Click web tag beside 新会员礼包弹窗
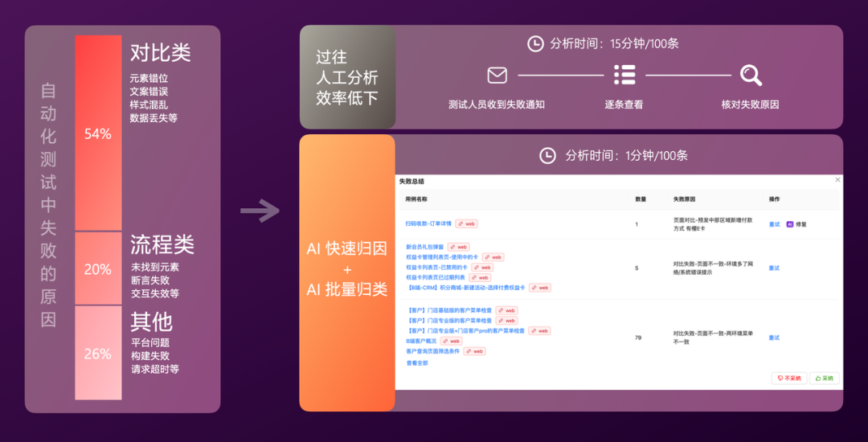Screen dimensions: 868x442 coord(459,247)
